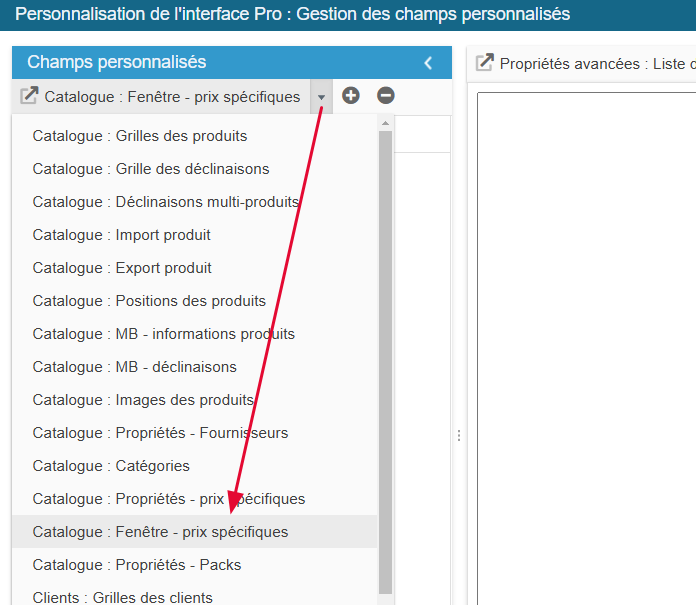Open the Catalogue combo box dropdown arrow
Screen dimensions: 696x605
pos(321,97)
